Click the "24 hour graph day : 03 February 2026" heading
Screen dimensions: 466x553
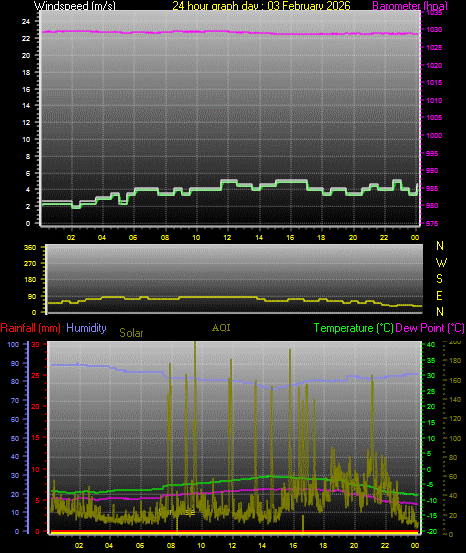pos(261,6)
